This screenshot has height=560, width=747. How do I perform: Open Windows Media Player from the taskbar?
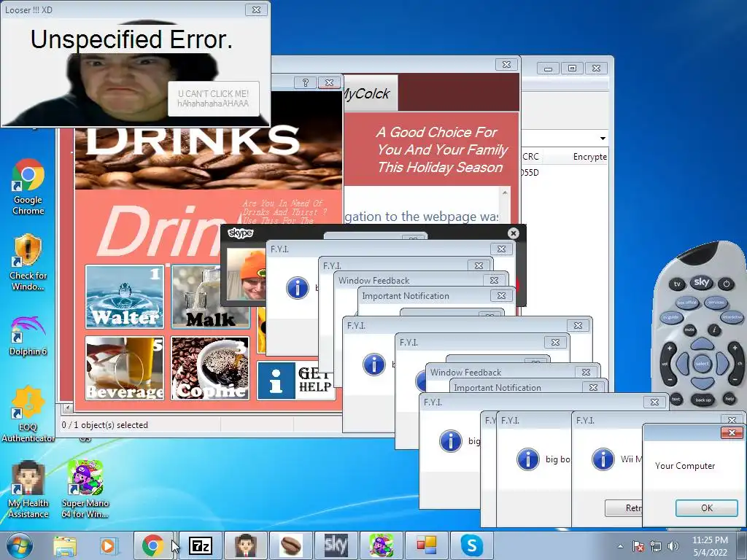(108, 545)
